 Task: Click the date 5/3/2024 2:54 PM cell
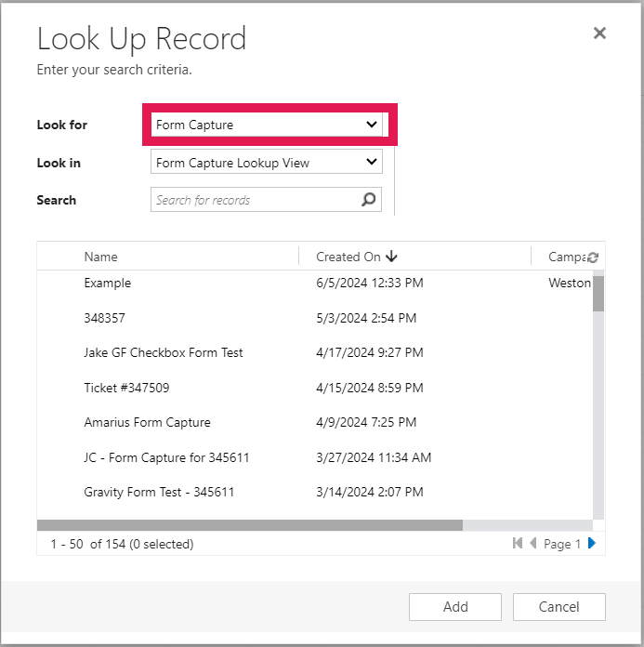[x=366, y=318]
